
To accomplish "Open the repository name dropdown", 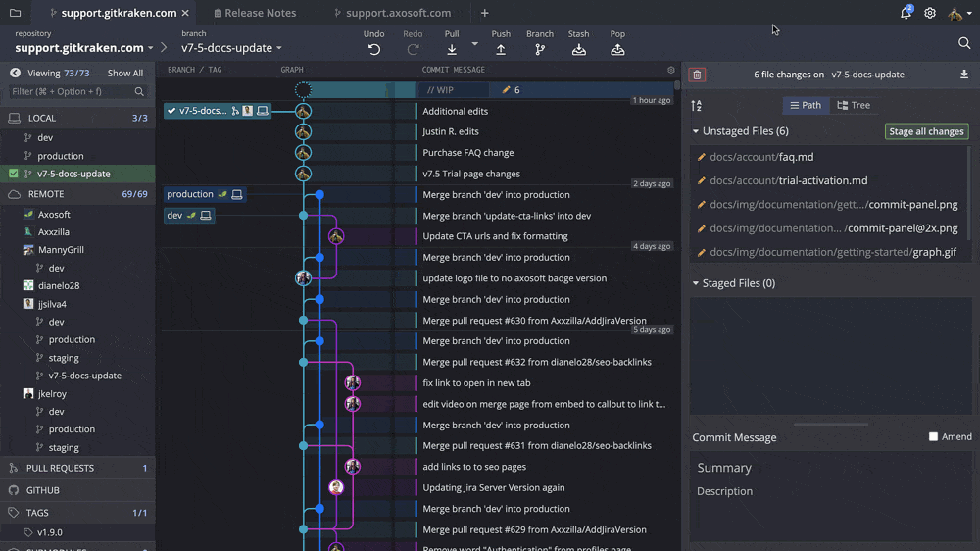I will coord(84,48).
